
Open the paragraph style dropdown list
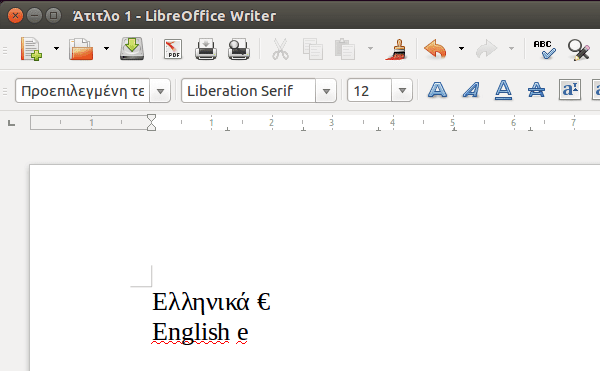pyautogui.click(x=160, y=91)
